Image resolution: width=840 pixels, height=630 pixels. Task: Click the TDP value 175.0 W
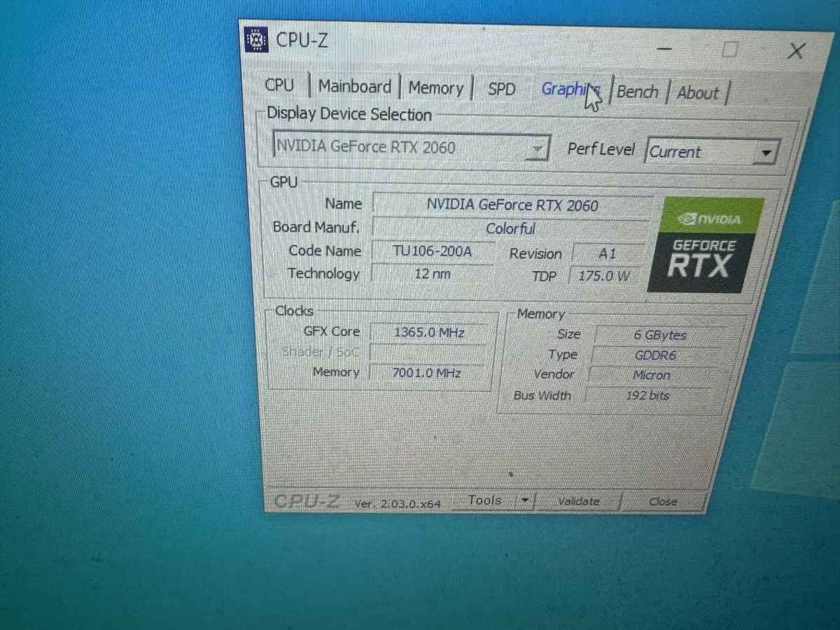point(603,276)
